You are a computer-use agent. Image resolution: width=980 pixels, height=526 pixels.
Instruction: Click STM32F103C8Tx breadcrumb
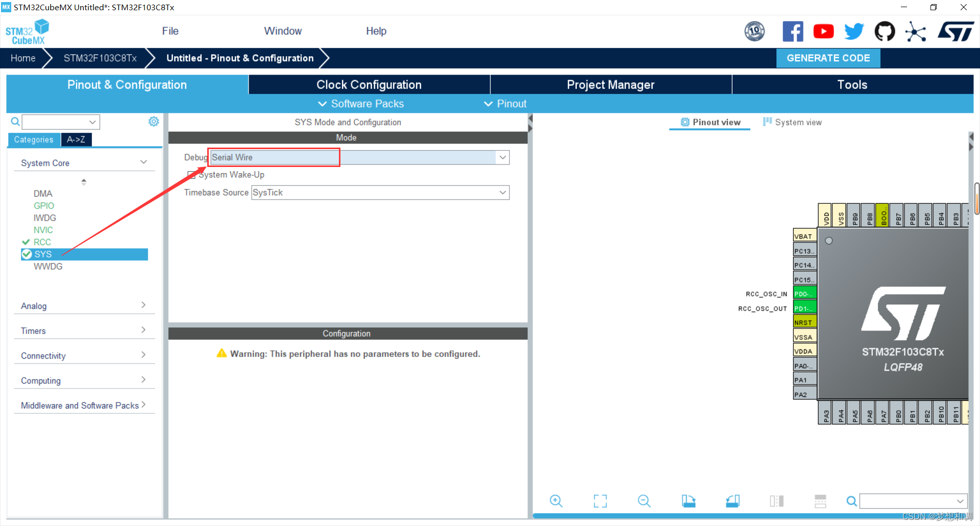[100, 58]
